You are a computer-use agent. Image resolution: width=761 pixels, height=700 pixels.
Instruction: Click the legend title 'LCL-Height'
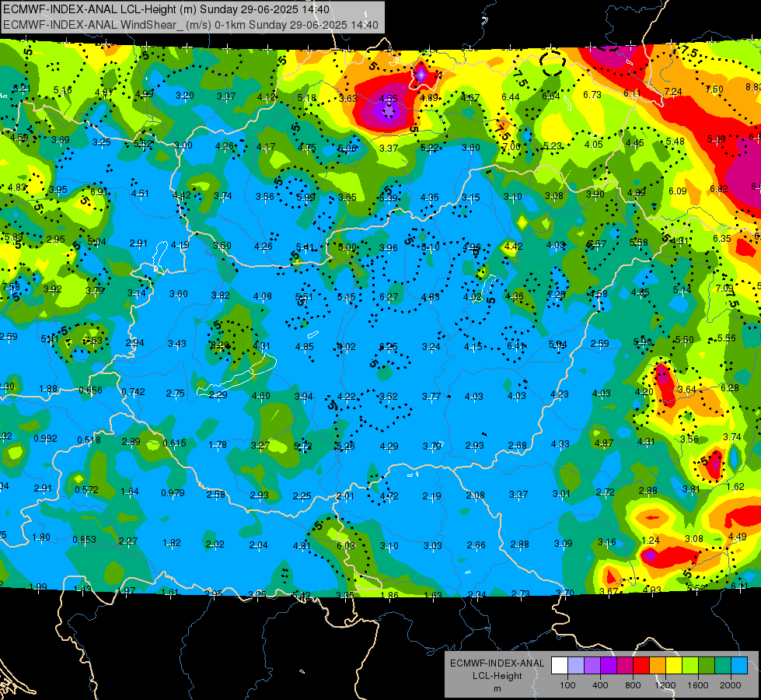pyautogui.click(x=497, y=676)
